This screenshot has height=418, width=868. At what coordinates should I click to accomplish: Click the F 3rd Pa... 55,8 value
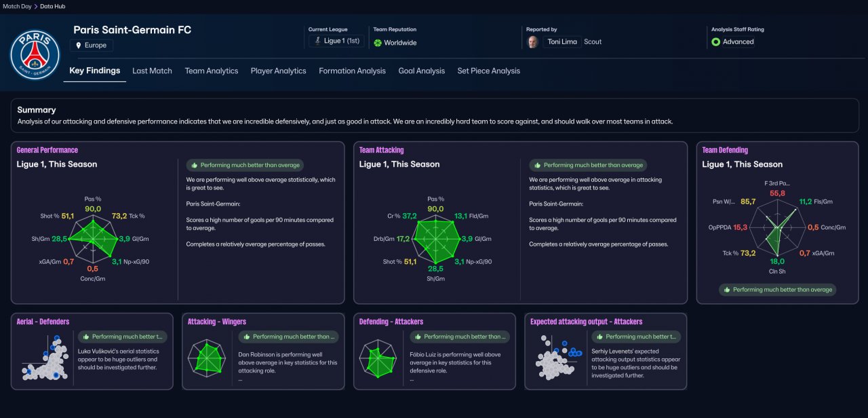coord(777,193)
